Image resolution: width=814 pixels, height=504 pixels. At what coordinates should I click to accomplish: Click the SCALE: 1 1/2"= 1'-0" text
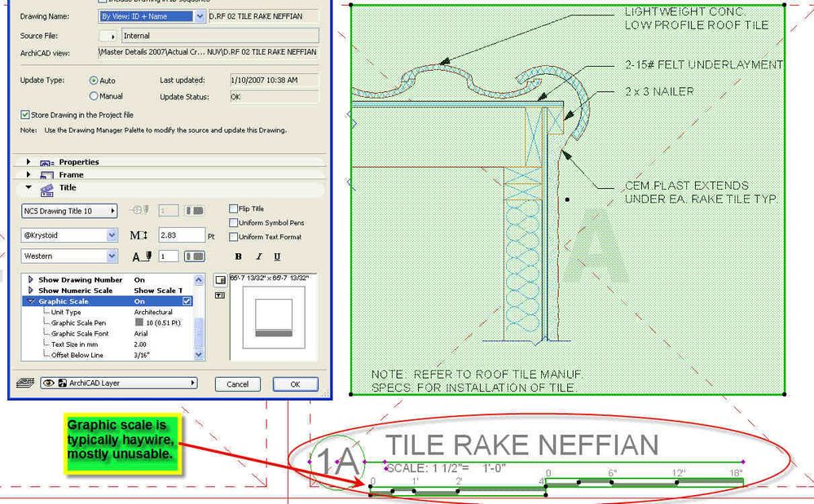(447, 468)
